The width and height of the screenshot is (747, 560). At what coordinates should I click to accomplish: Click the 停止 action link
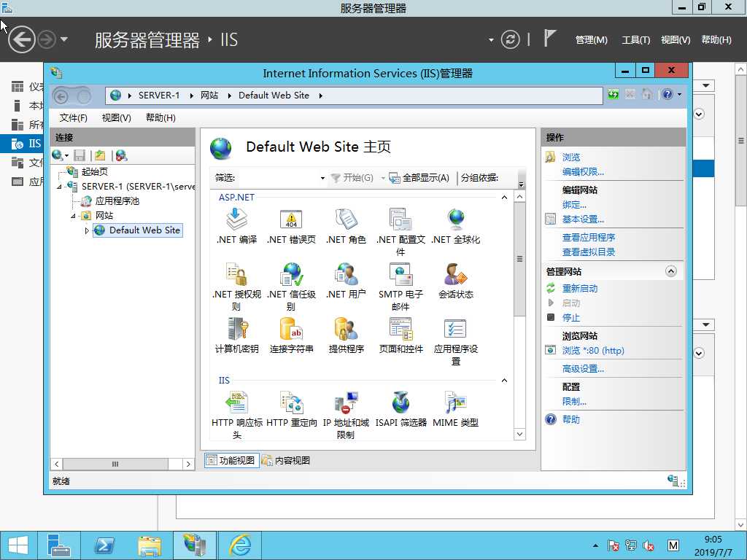pos(570,318)
